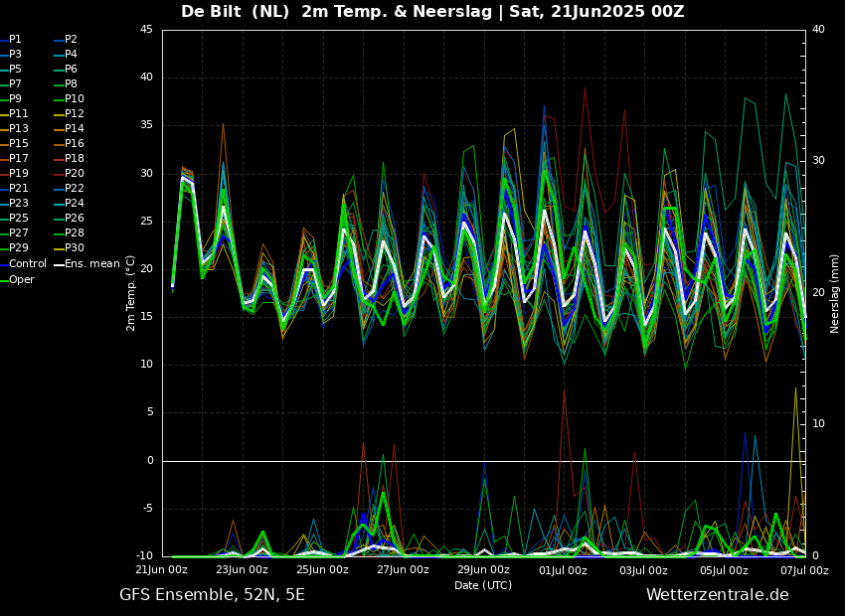This screenshot has width=845, height=616.
Task: Click the P1 legend entry
Action: click(15, 40)
